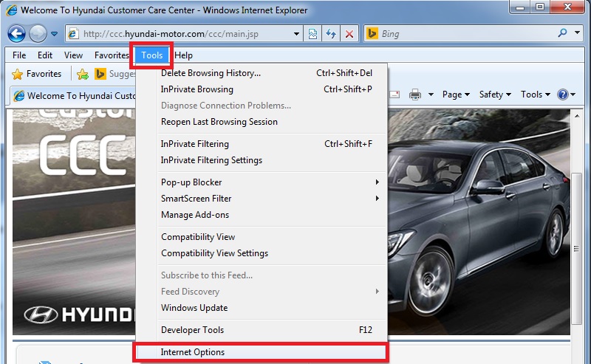Open the File menu
Screen dimensions: 591x364
19,55
